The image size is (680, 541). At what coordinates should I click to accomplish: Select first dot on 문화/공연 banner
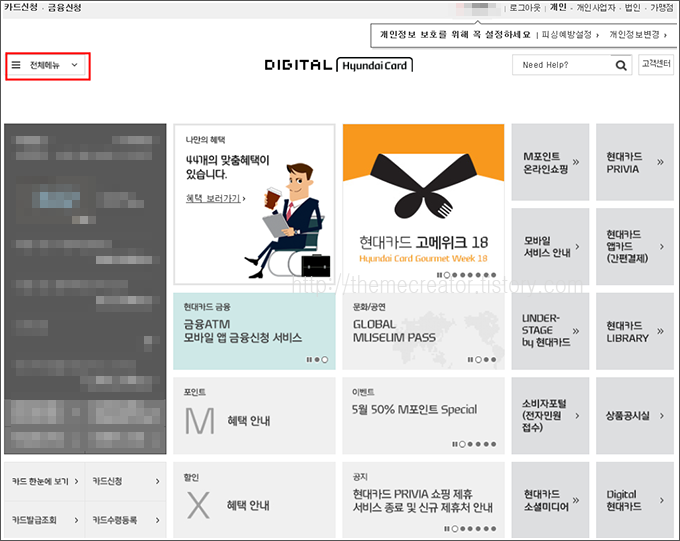tap(478, 360)
